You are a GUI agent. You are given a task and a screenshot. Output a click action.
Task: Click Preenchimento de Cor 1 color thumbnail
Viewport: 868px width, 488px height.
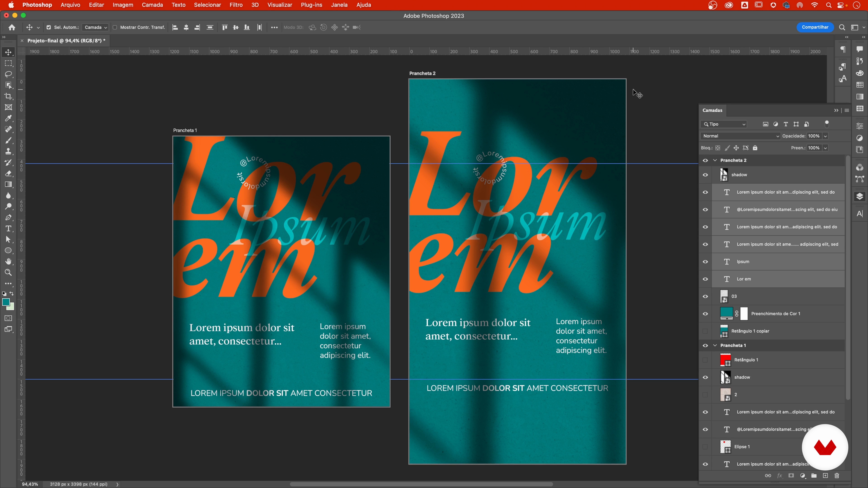[726, 314]
